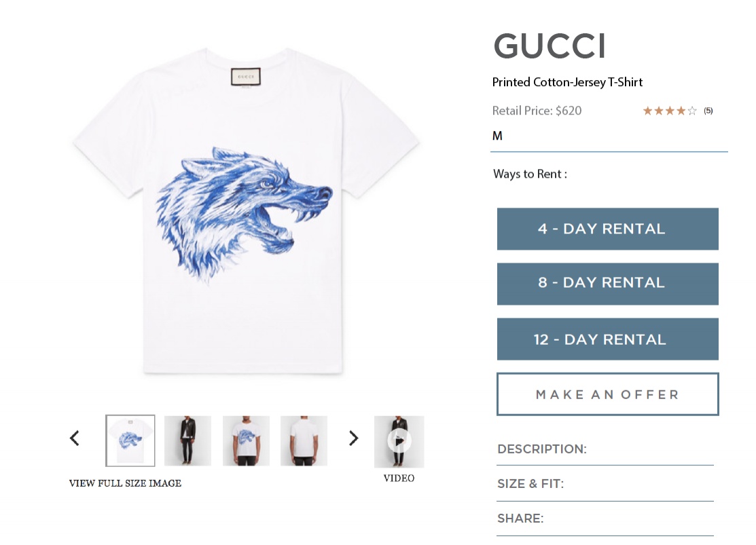Choose the 8 - DAY RENTAL option
Viewport: 756px width, 545px height.
click(x=607, y=284)
